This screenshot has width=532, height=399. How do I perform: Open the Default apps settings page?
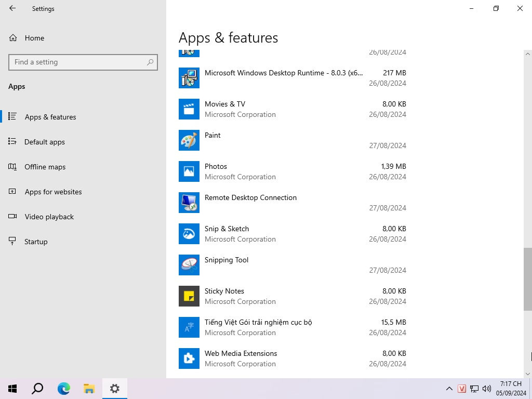(x=45, y=142)
